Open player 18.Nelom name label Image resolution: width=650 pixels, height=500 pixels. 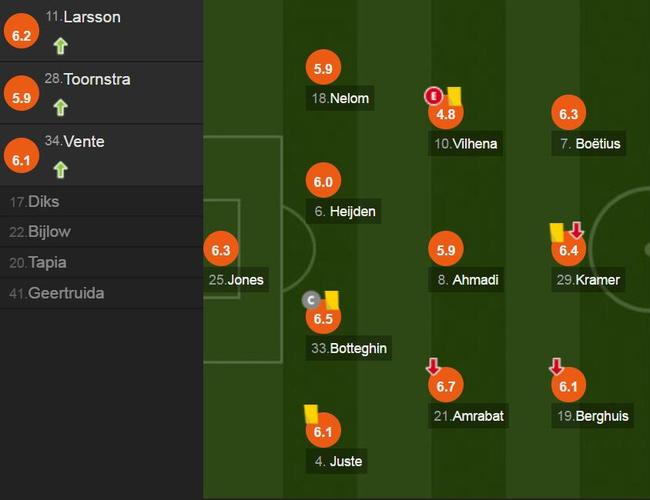point(340,98)
